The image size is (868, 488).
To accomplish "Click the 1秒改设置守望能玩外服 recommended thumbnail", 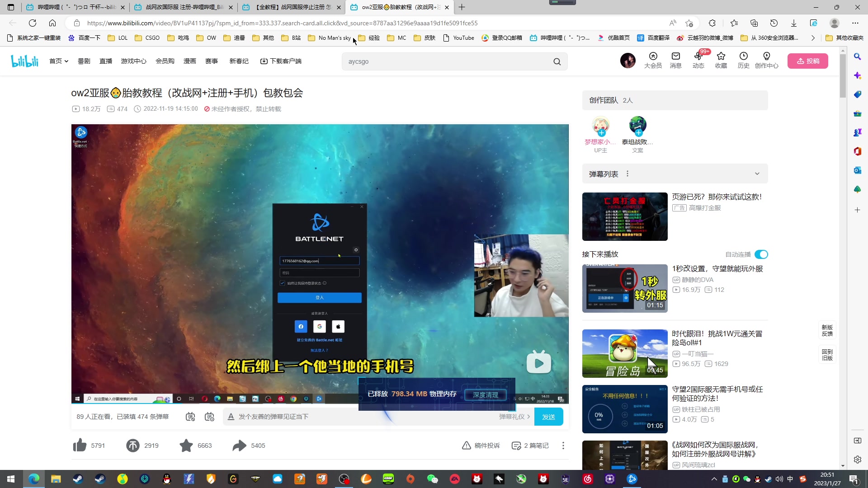I will [625, 288].
